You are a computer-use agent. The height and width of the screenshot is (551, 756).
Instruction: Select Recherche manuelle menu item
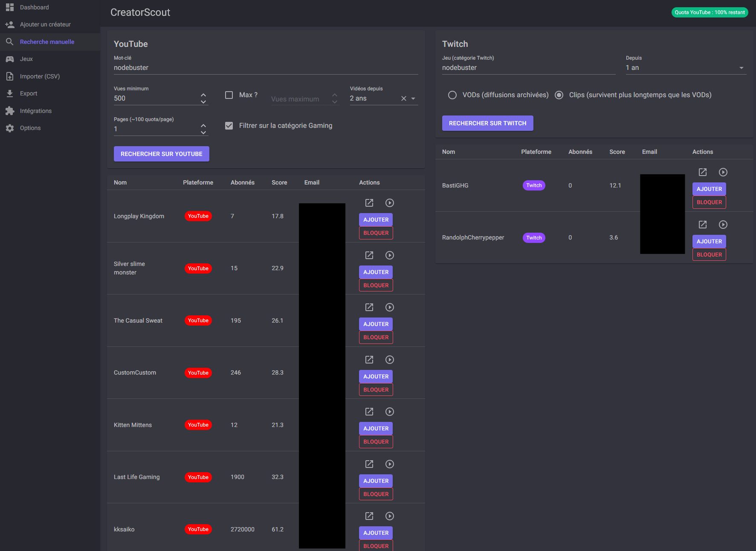pyautogui.click(x=50, y=42)
